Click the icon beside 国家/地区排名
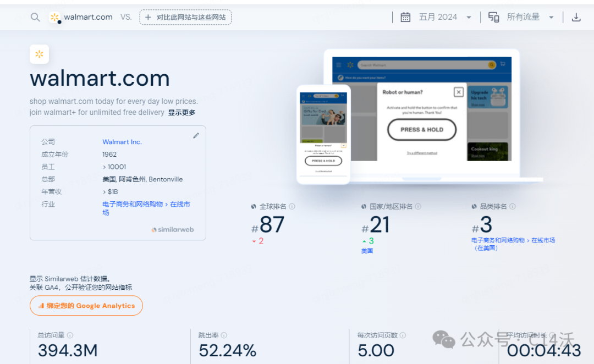 point(364,206)
